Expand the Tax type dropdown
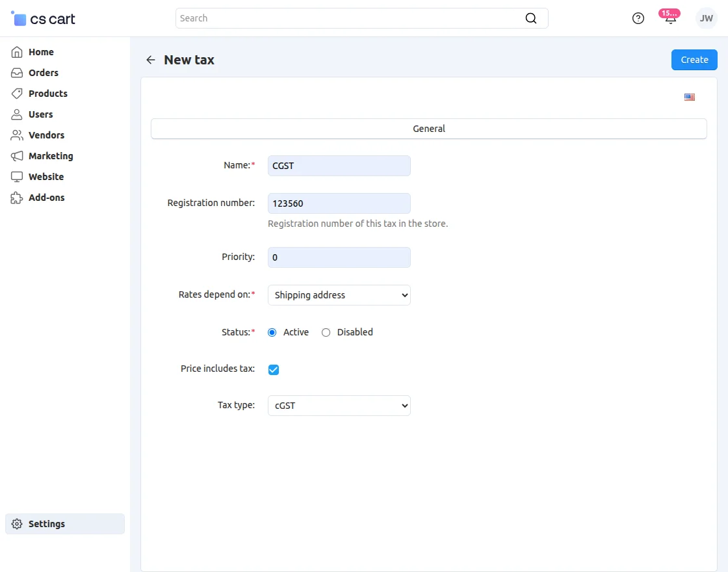 pos(339,406)
